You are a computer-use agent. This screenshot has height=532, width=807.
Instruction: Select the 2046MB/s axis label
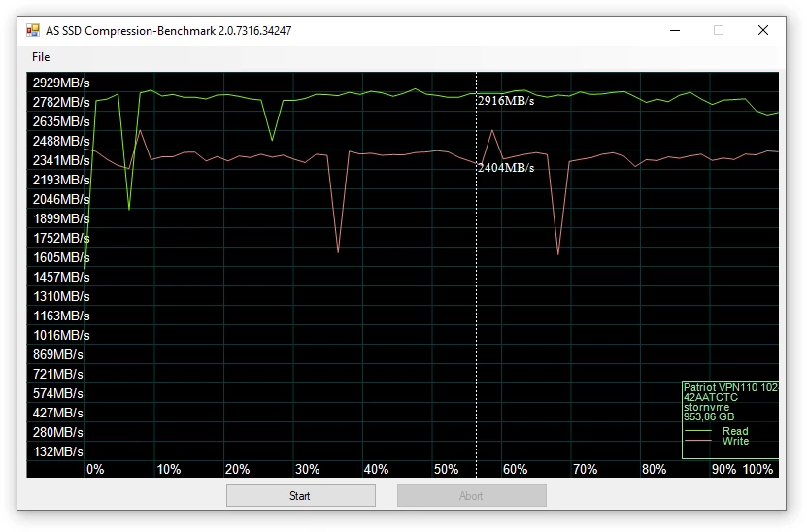point(61,199)
